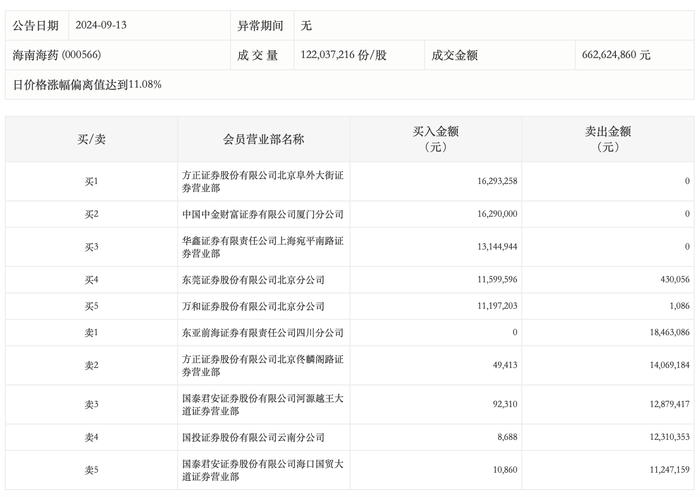Viewport: 700px width, 497px height.
Task: Click the buy amount 16,293,258
Action: tap(497, 181)
